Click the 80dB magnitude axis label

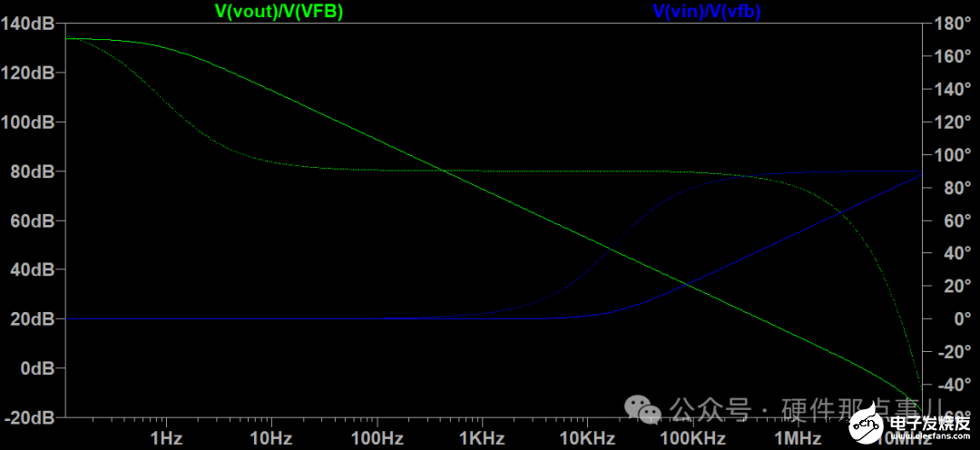31,171
